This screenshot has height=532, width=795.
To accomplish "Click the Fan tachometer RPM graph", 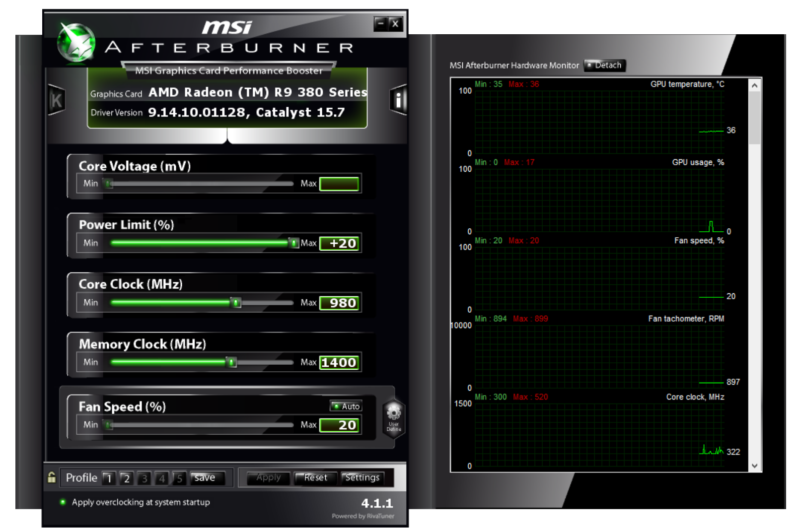I will pyautogui.click(x=599, y=356).
